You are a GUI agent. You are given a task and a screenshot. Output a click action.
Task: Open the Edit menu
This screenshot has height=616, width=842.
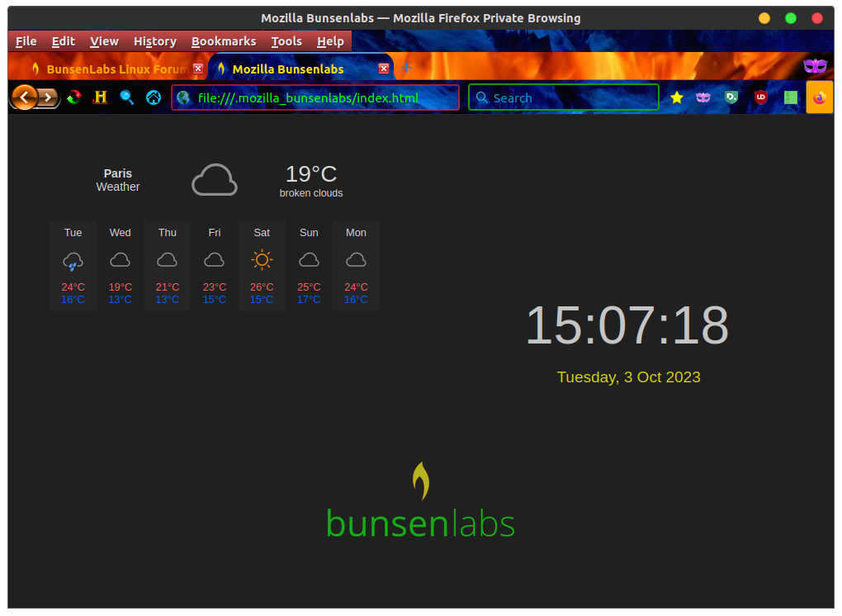pyautogui.click(x=63, y=41)
